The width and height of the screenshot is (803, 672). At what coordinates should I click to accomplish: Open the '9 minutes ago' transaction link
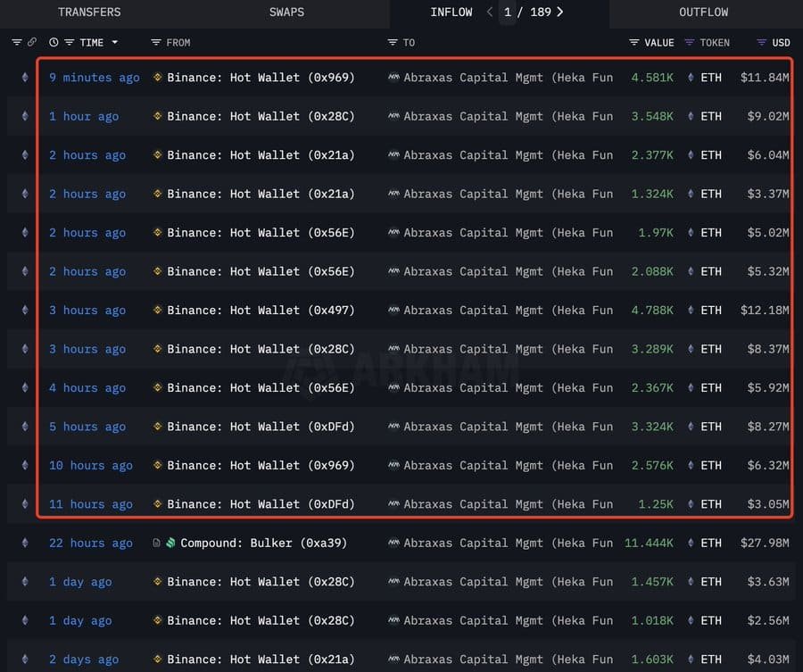(x=95, y=78)
